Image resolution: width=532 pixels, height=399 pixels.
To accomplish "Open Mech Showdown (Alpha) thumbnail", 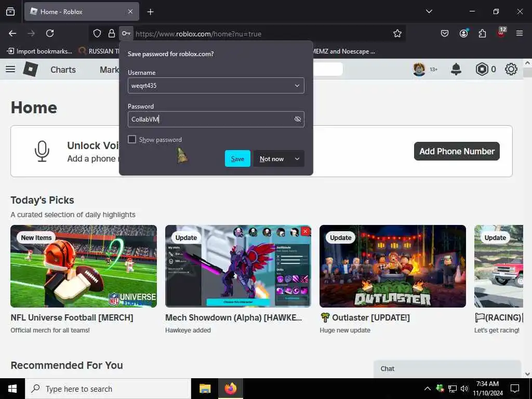I will [238, 267].
